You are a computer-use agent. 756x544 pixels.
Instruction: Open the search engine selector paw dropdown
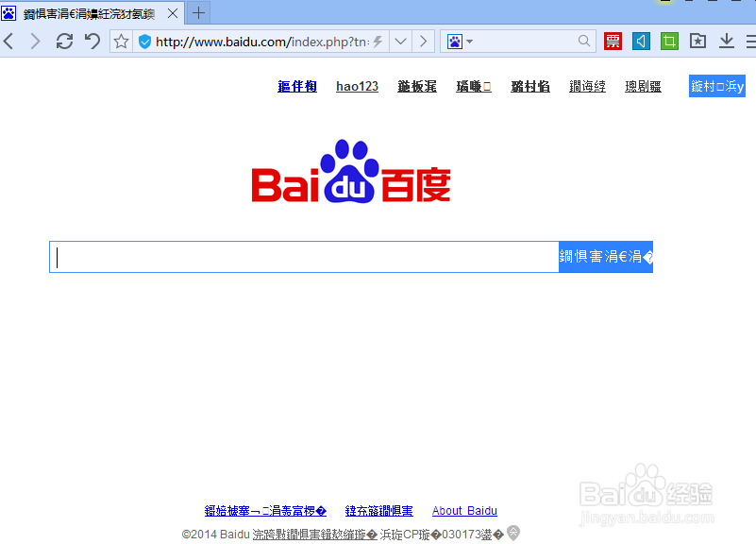[460, 42]
